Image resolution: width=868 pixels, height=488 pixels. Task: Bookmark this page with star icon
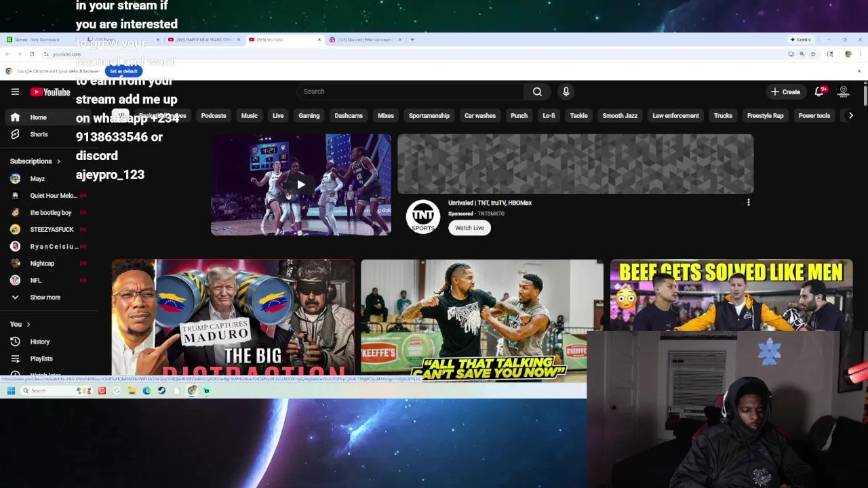(x=812, y=54)
